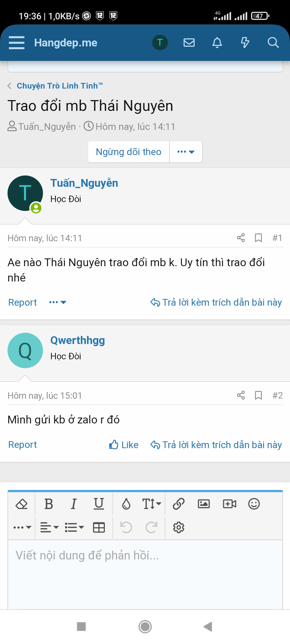The height and width of the screenshot is (644, 290).
Task: Open the inbox envelope icon
Action: pyautogui.click(x=189, y=42)
